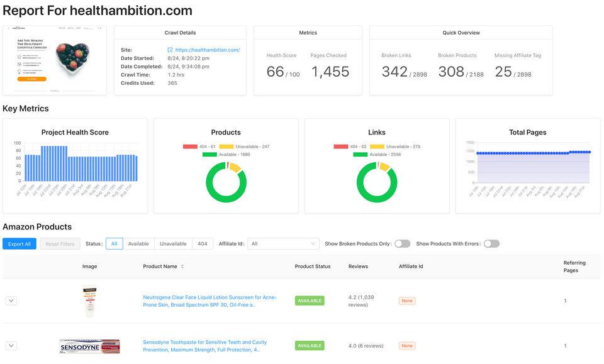
Task: Open Neutrogena Clear Face Sunscreen product link
Action: tap(210, 301)
